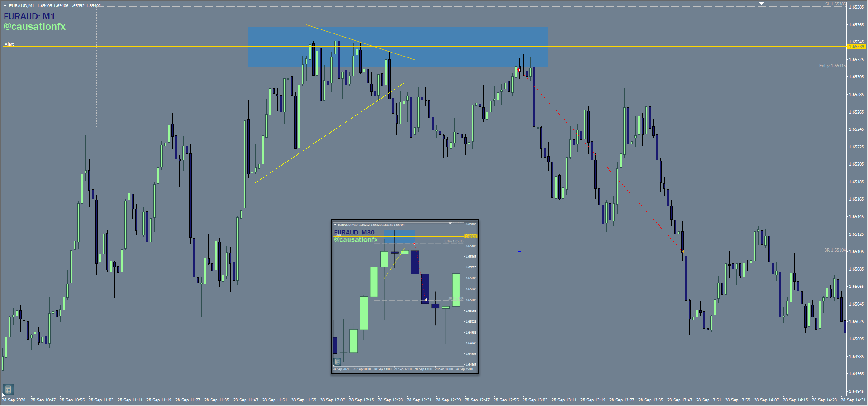Click the '28 Sep 12:07' time axis label

332,400
